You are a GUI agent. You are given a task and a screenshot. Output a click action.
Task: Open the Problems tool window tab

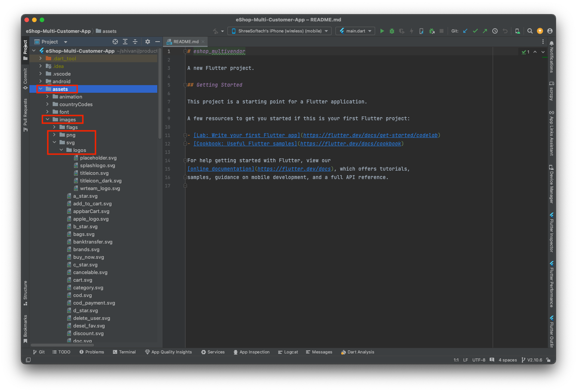pos(92,352)
